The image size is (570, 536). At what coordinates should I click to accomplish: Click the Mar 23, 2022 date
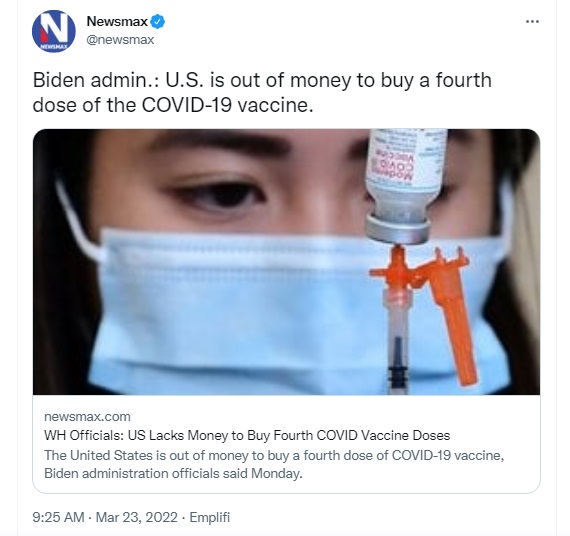137,517
